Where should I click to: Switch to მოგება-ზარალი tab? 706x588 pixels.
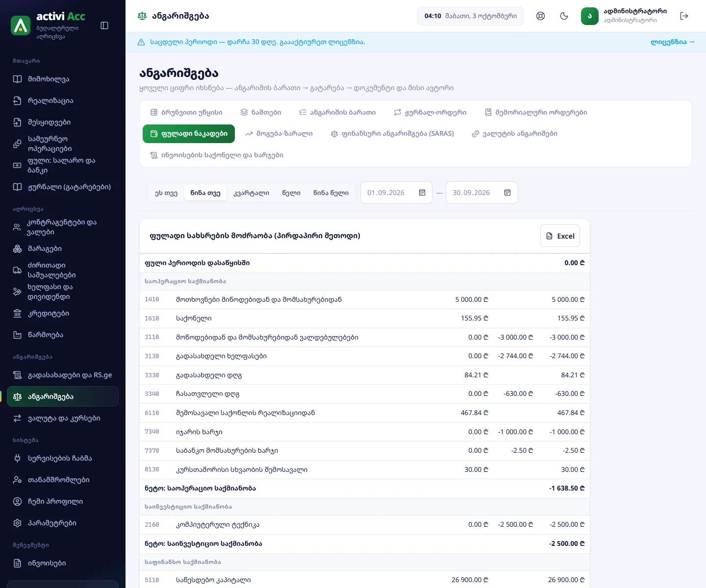point(279,133)
